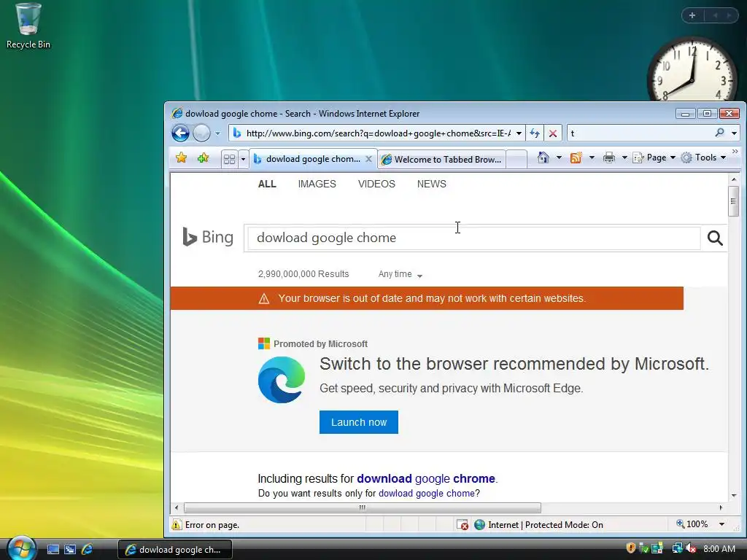This screenshot has height=560, width=747.
Task: Click the Microsoft Edge logo image
Action: click(x=282, y=380)
